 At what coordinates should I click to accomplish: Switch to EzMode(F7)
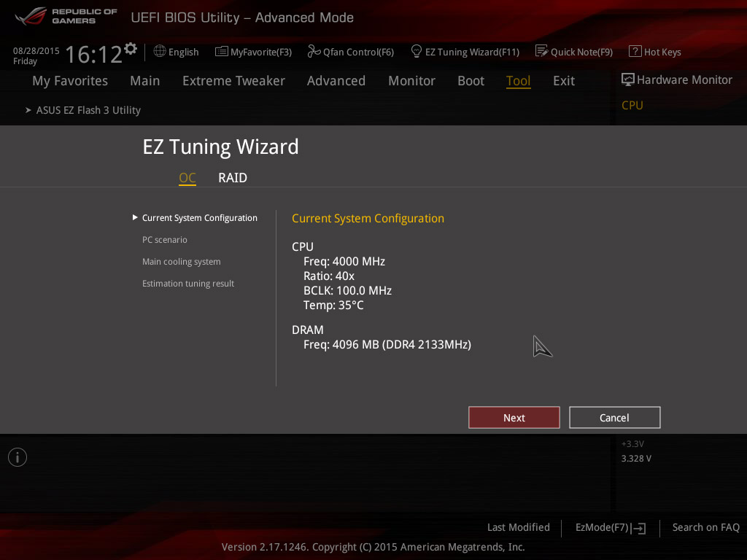(x=611, y=528)
